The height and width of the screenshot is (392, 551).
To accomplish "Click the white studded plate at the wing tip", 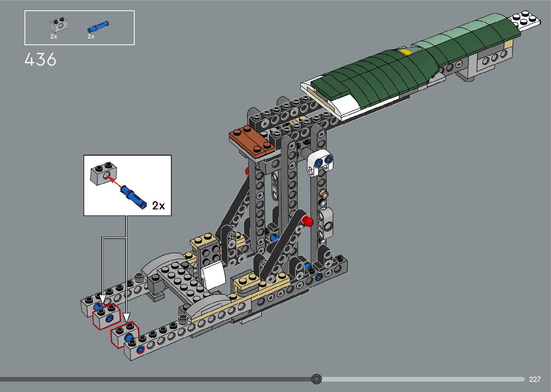I will (x=525, y=19).
